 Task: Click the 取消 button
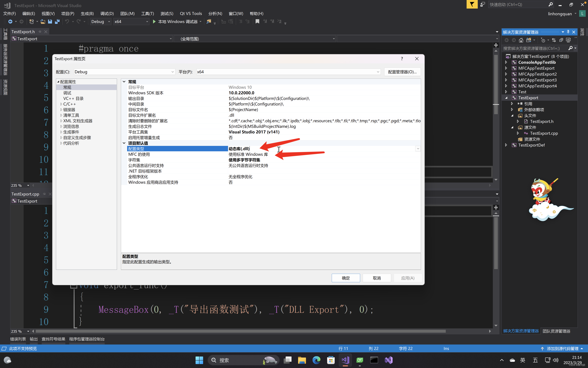[x=377, y=278]
